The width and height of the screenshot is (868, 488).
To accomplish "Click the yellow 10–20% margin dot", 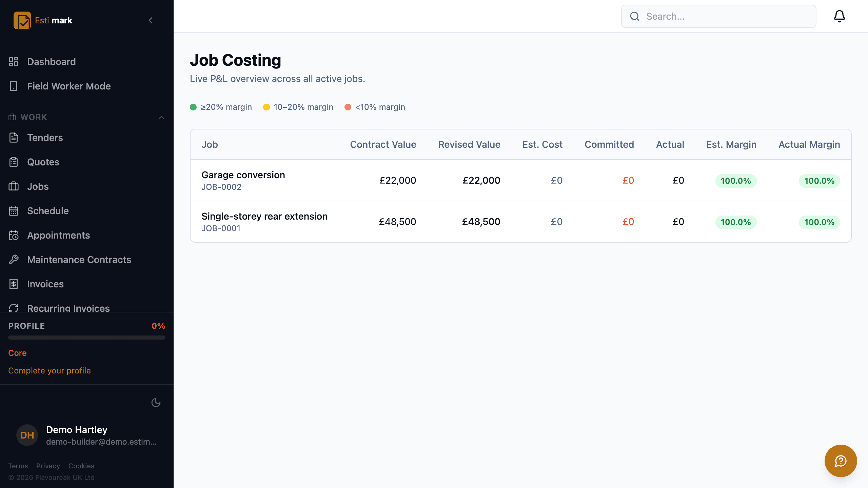I will 267,107.
